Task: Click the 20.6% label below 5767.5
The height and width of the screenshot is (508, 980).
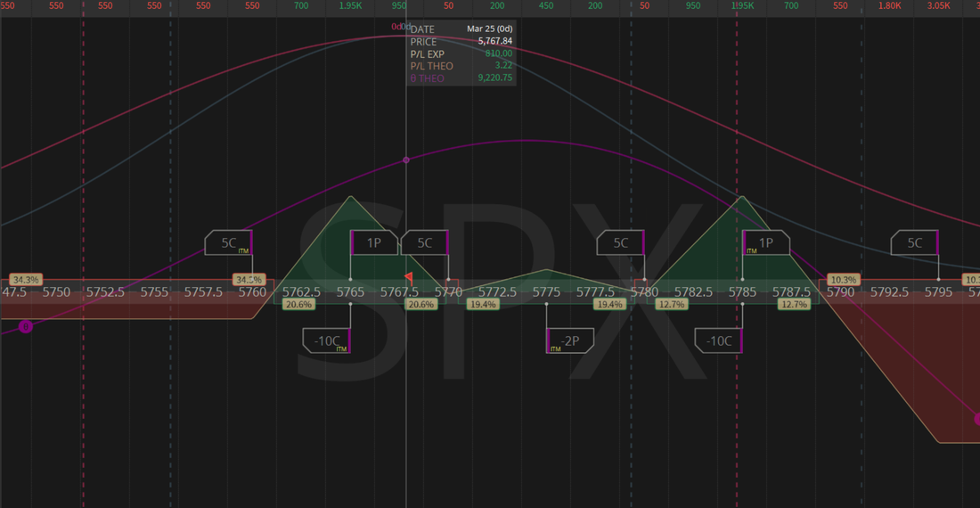Action: 421,304
